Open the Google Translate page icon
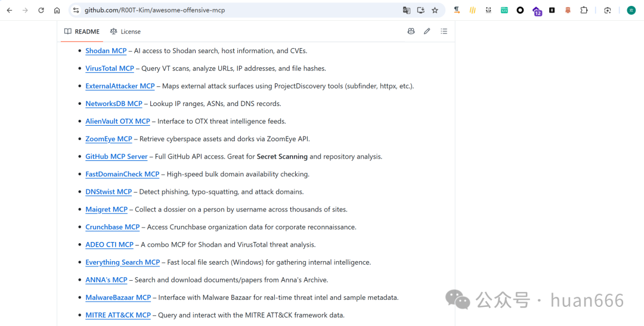Image resolution: width=644 pixels, height=326 pixels. pyautogui.click(x=407, y=10)
